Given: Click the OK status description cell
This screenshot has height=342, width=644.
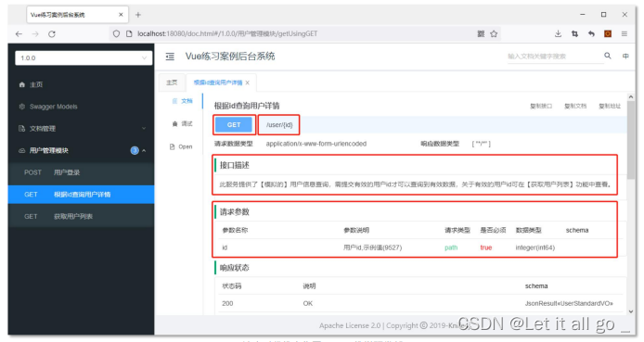Looking at the screenshot, I should tap(308, 303).
